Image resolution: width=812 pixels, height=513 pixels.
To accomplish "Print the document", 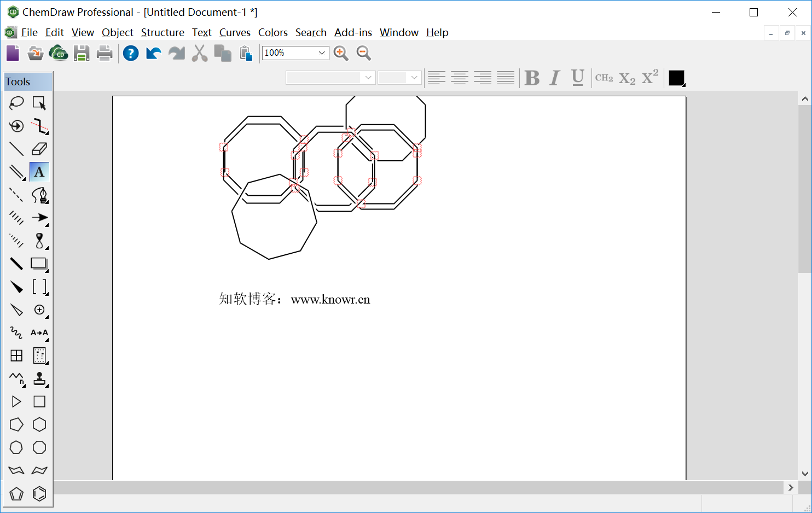I will [x=105, y=53].
